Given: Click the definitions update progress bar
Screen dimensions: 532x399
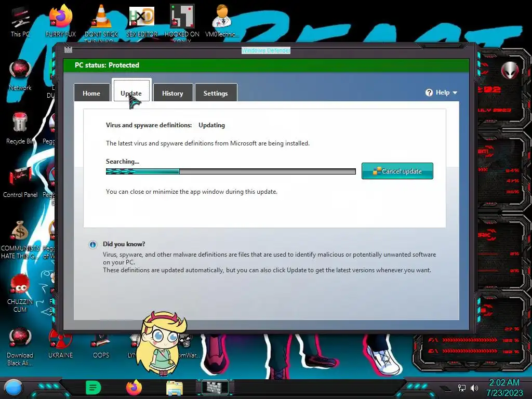Looking at the screenshot, I should tap(231, 171).
